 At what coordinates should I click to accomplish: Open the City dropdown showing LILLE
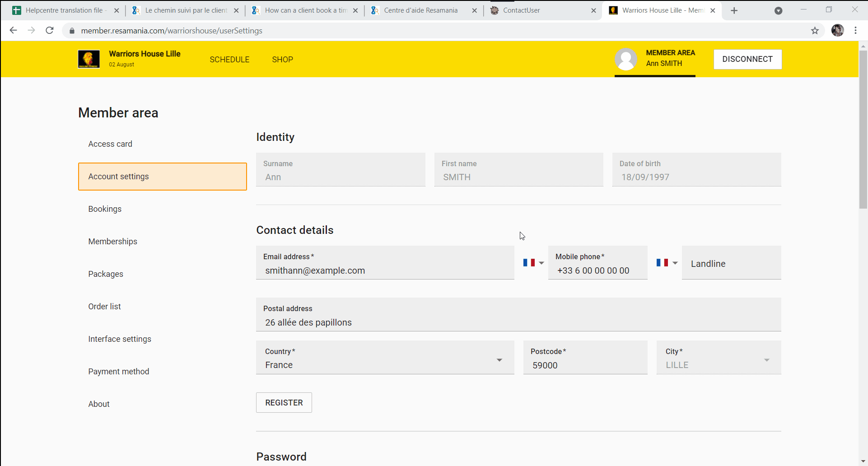coord(719,357)
